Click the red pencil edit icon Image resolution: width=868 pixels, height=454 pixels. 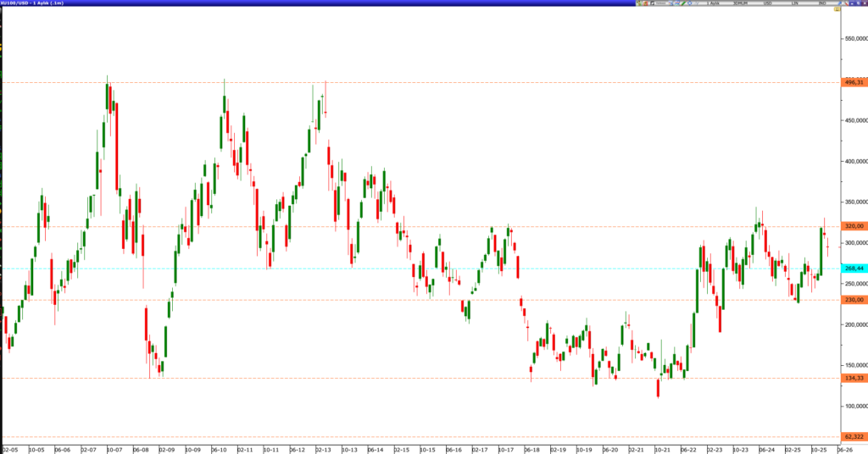pos(846,3)
